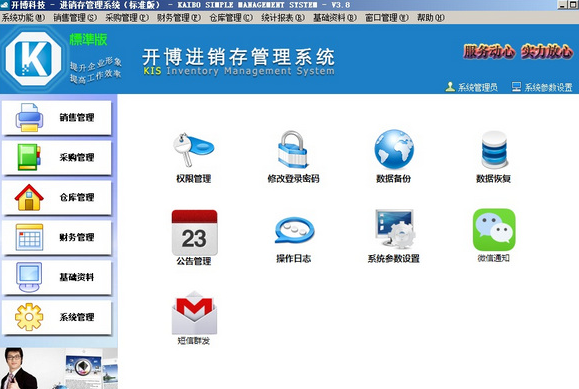Open the 采购管理 menu in menu bar
The image size is (579, 389).
click(x=127, y=17)
